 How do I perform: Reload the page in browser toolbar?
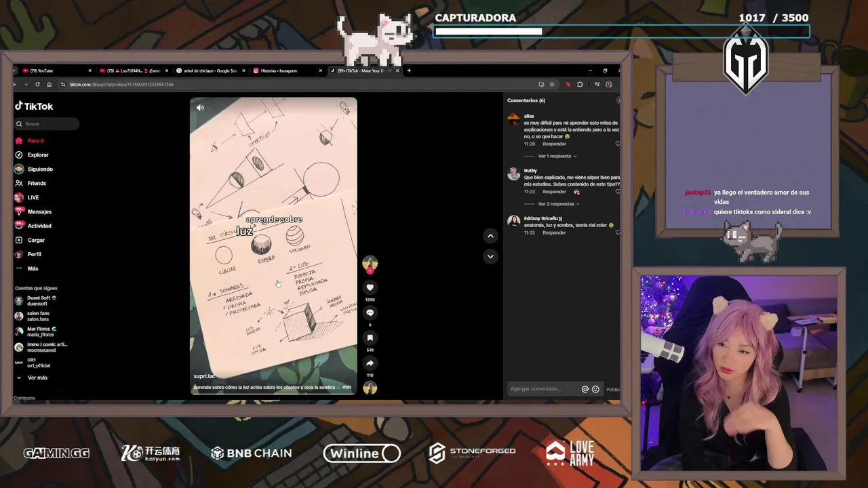tap(37, 84)
